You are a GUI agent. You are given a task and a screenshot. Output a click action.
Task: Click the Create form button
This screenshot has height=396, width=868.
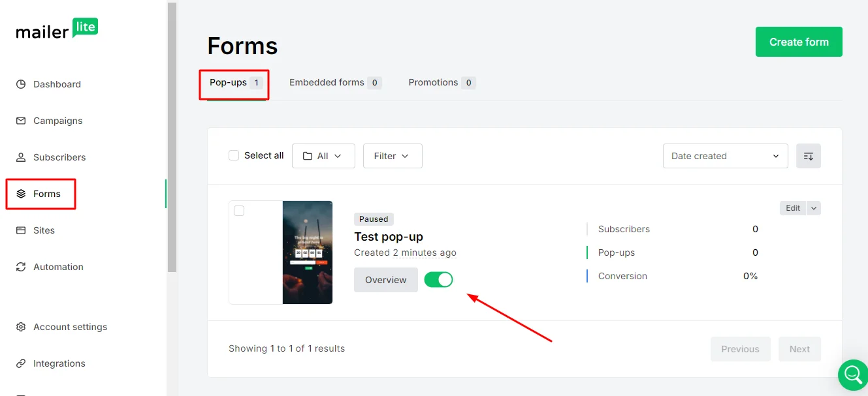click(799, 42)
